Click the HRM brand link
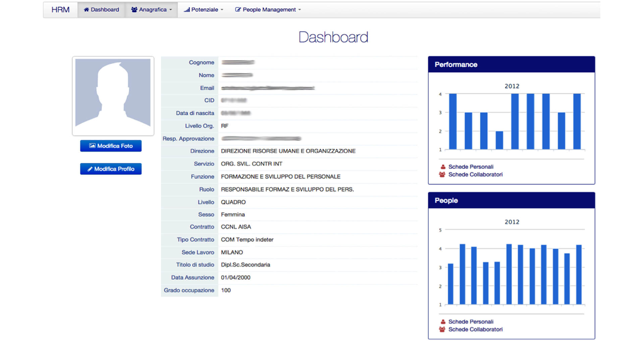644x343 pixels. tap(60, 9)
